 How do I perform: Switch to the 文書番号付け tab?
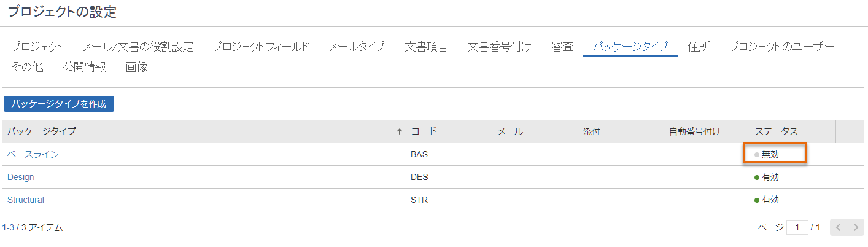tap(500, 47)
